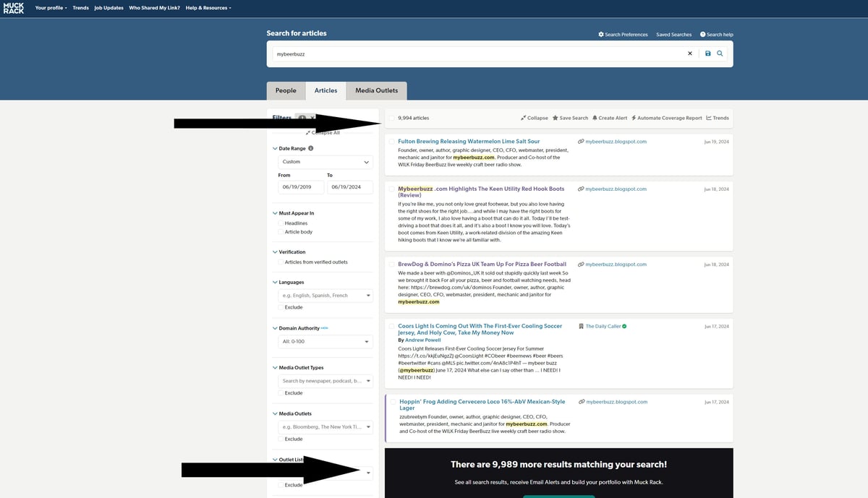Select the Keen Utility Red Hook Boots article checkbox

point(391,189)
